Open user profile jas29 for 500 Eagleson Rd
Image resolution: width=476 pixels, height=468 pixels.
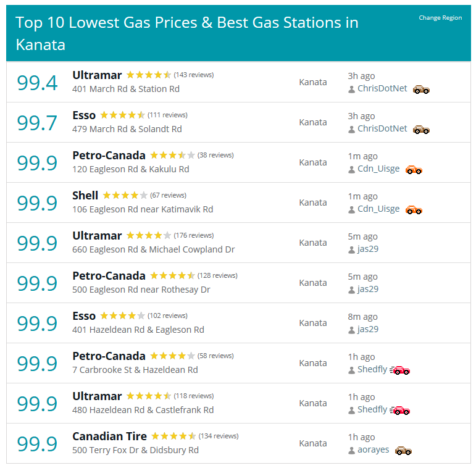pyautogui.click(x=368, y=289)
